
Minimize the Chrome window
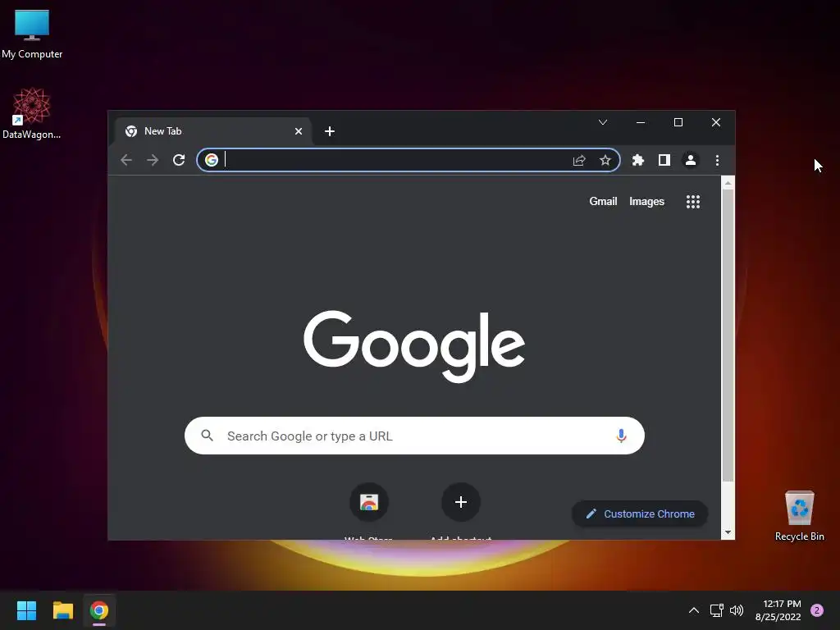tap(641, 123)
